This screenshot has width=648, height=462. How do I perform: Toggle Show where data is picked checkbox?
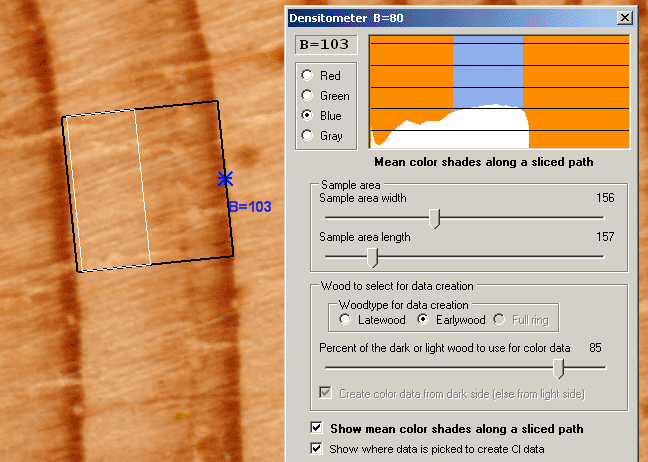[x=317, y=448]
